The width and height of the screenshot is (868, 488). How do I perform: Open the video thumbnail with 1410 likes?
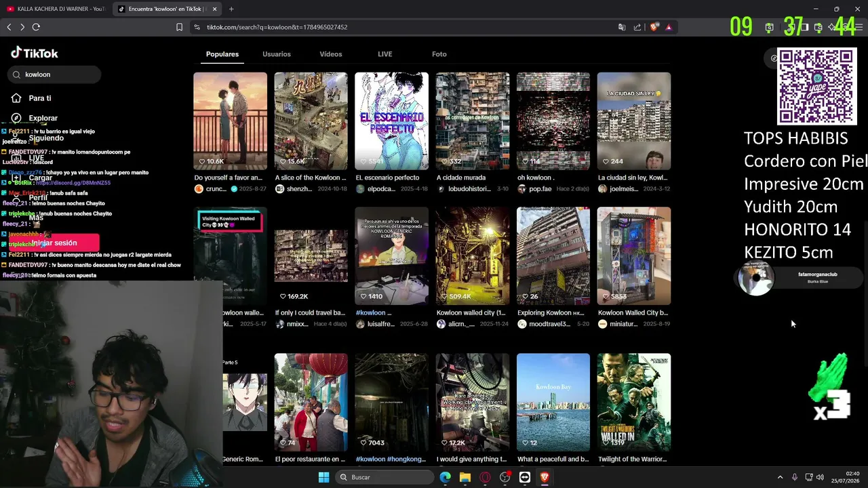[392, 256]
